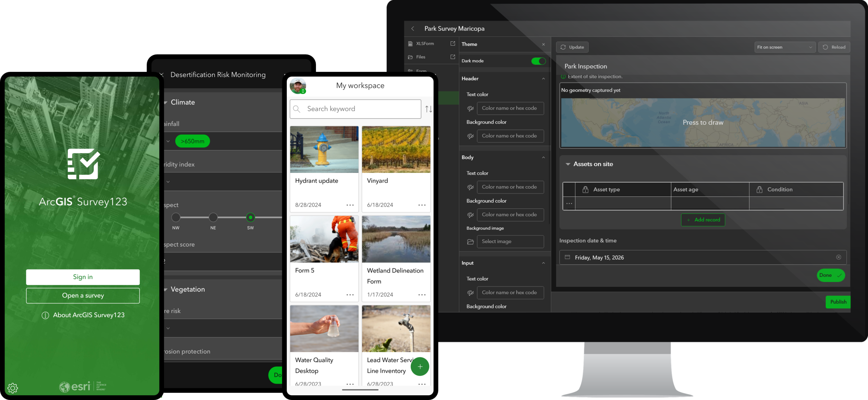The width and height of the screenshot is (868, 400).
Task: Toggle Dark mode switch
Action: click(538, 61)
